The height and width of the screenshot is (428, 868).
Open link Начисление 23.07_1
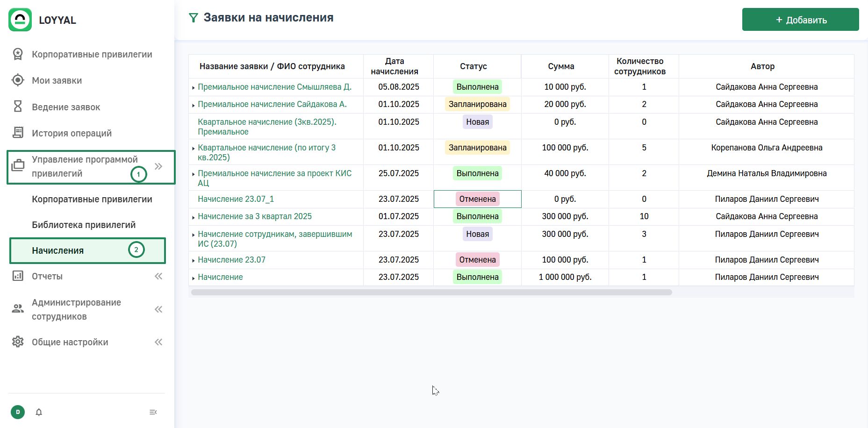tap(236, 199)
